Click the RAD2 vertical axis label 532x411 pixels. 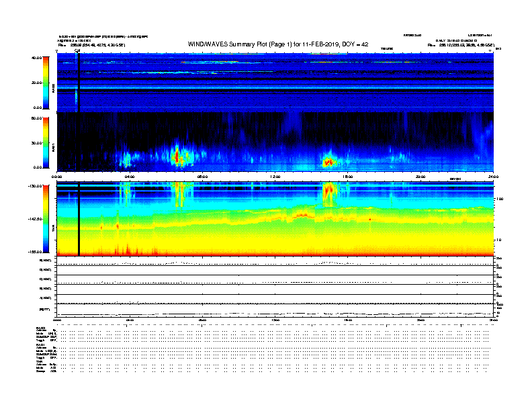[x=53, y=88]
